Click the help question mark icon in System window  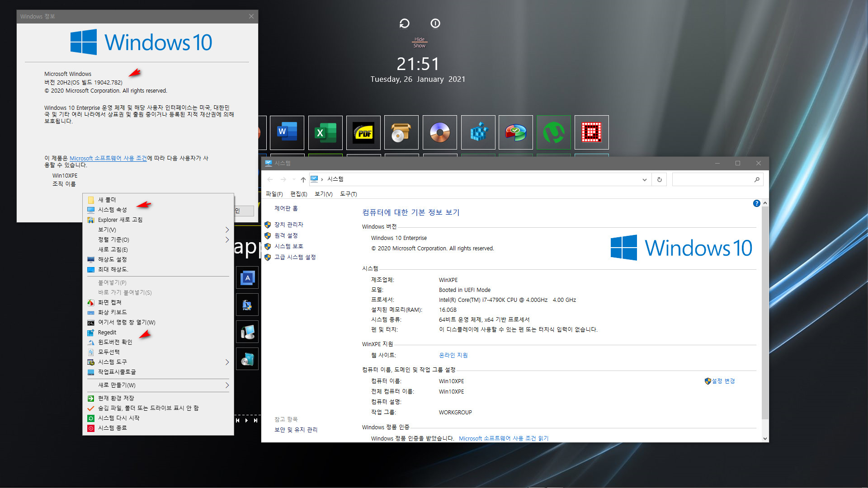point(756,203)
